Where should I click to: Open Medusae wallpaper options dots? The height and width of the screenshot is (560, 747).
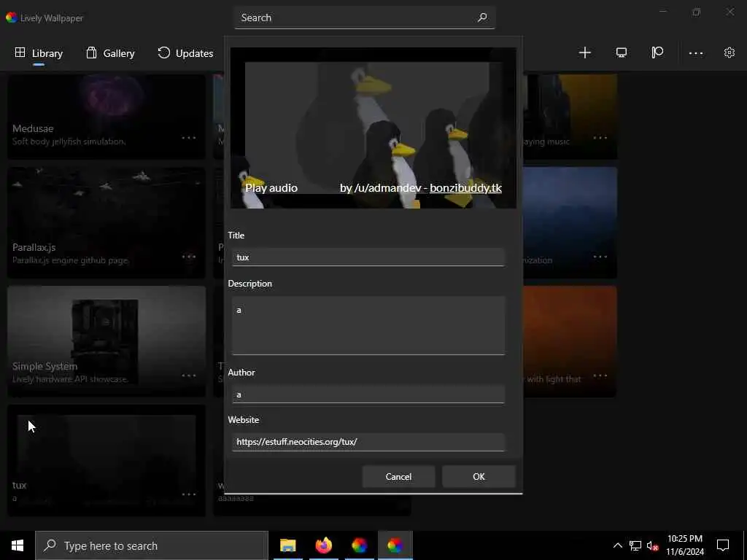click(x=189, y=138)
